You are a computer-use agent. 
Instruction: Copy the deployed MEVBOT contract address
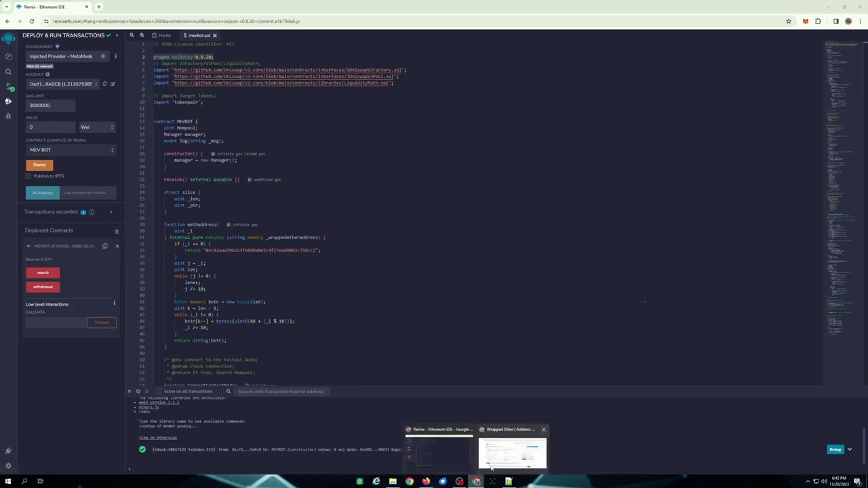point(105,246)
